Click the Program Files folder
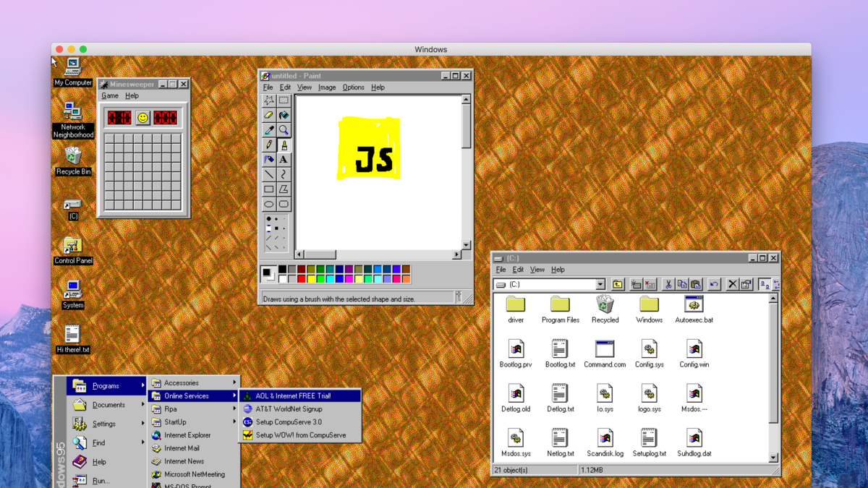 (x=560, y=307)
